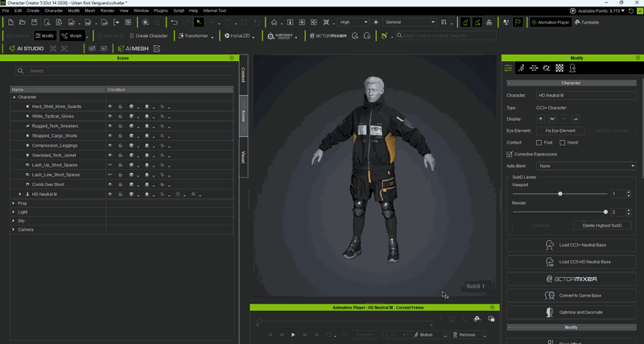Click the refresh icon near Available Points
The height and width of the screenshot is (344, 644).
click(x=631, y=10)
